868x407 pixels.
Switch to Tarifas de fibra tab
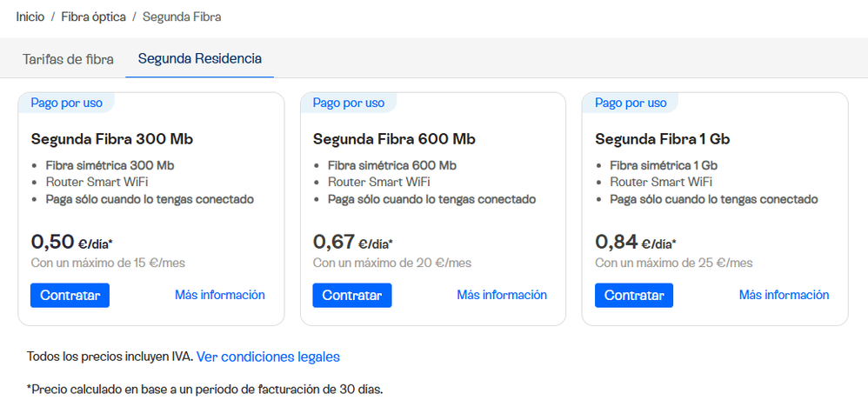point(68,59)
